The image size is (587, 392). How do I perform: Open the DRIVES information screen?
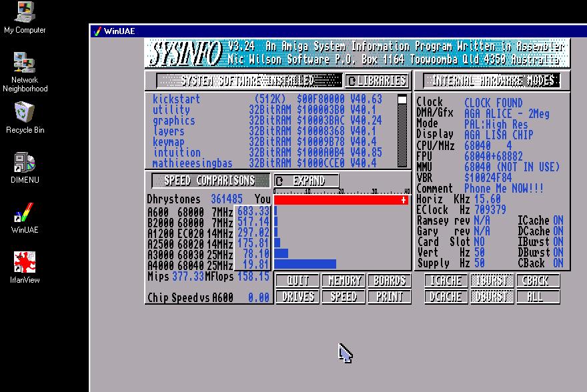298,297
